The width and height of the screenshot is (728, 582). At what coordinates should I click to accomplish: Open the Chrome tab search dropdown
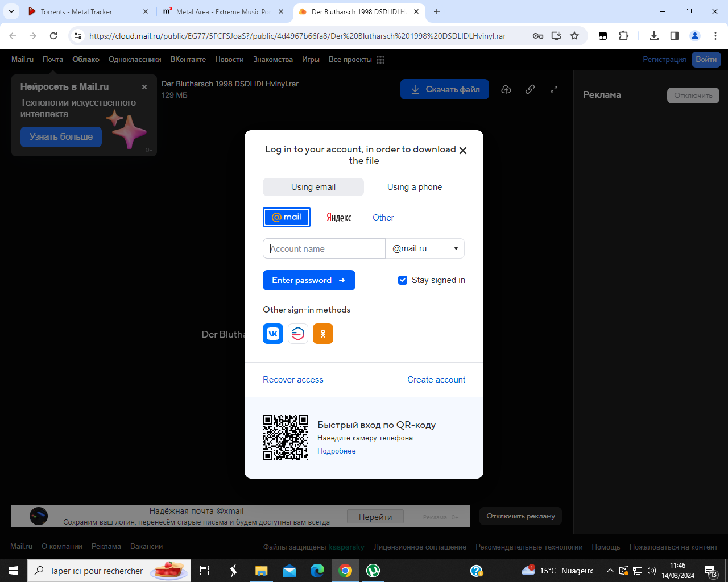click(11, 11)
